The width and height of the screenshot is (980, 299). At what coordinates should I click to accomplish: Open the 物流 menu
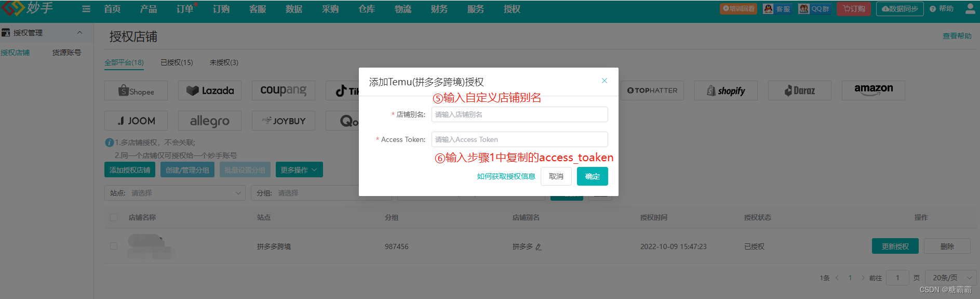[403, 9]
